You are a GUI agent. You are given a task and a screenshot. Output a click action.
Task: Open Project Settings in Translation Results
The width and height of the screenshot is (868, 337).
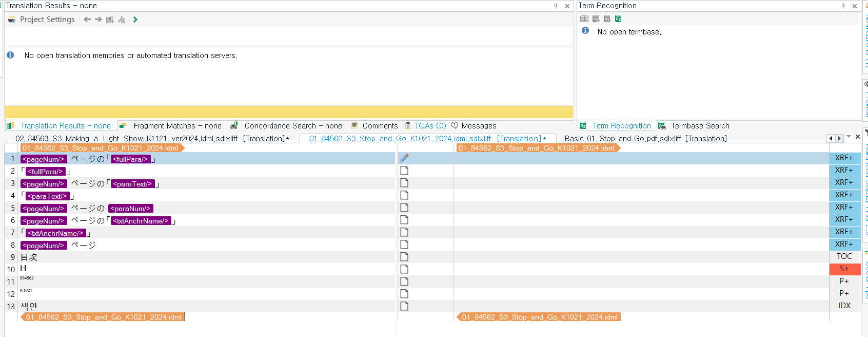click(x=42, y=20)
